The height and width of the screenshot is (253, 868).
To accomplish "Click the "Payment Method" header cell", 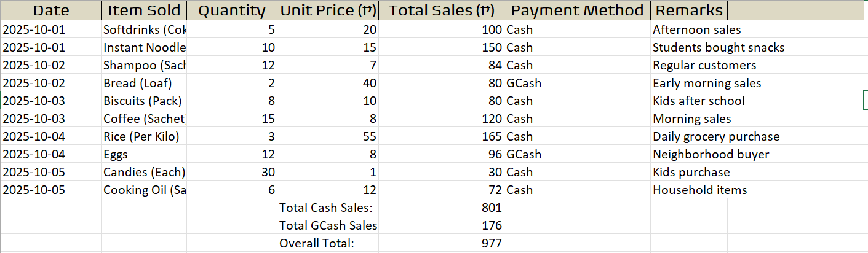I will [576, 10].
